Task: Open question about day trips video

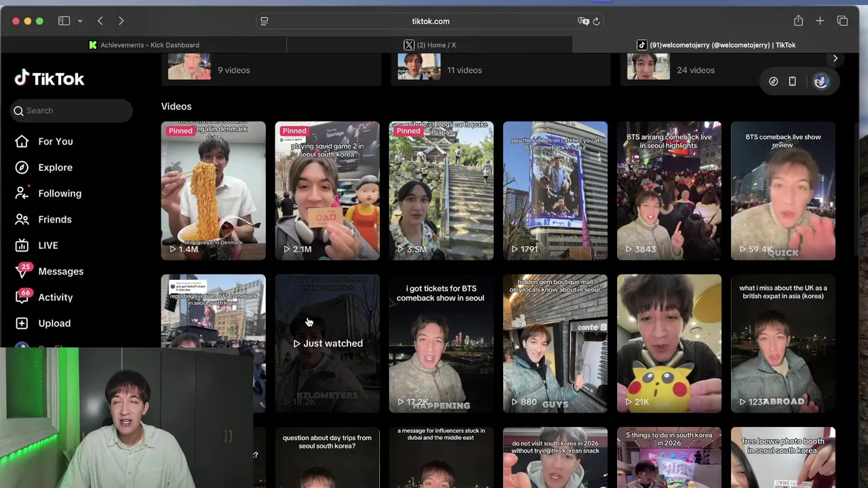Action: pyautogui.click(x=328, y=457)
